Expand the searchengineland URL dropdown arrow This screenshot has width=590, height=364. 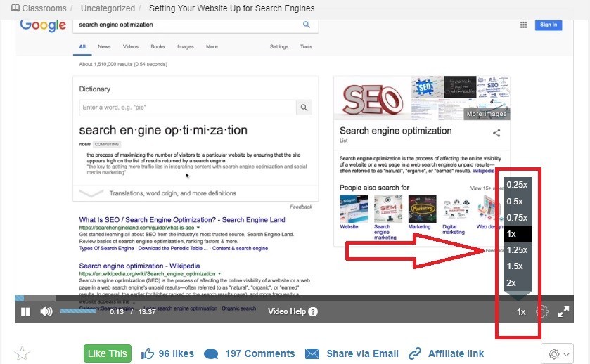coord(198,228)
